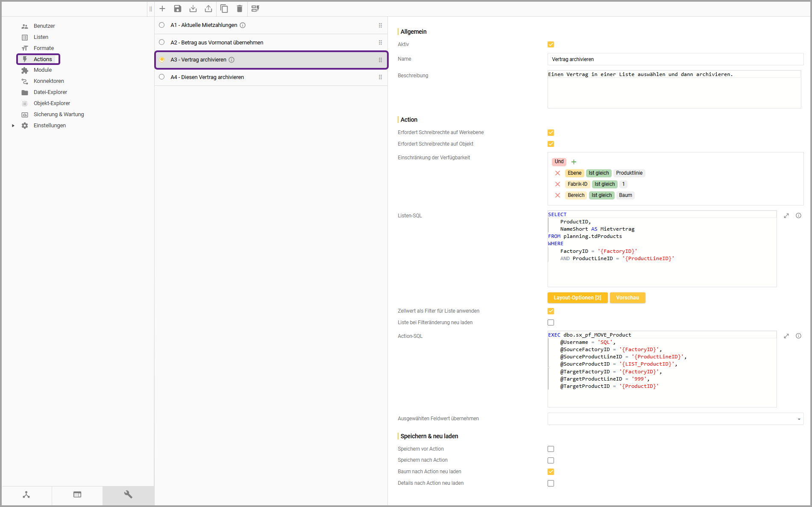Switch to the wrench settings tab at bottom

(128, 495)
